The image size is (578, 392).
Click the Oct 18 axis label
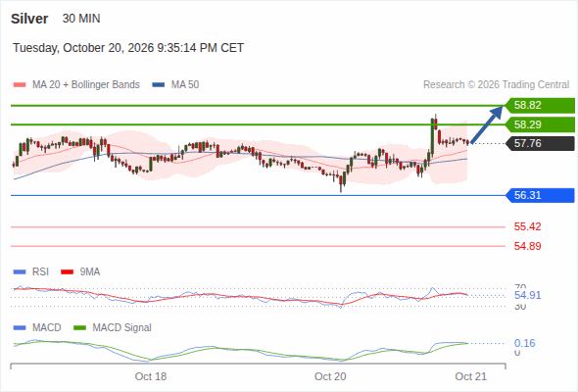pos(151,376)
